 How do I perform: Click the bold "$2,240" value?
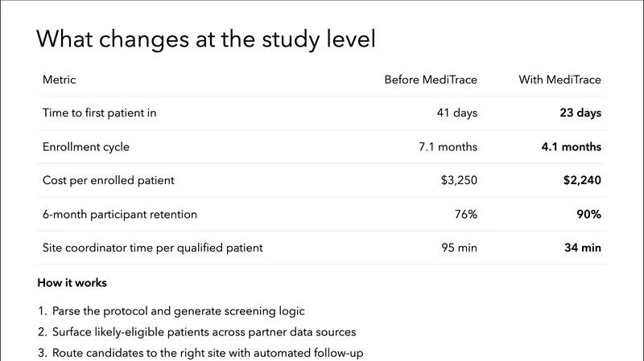click(582, 181)
